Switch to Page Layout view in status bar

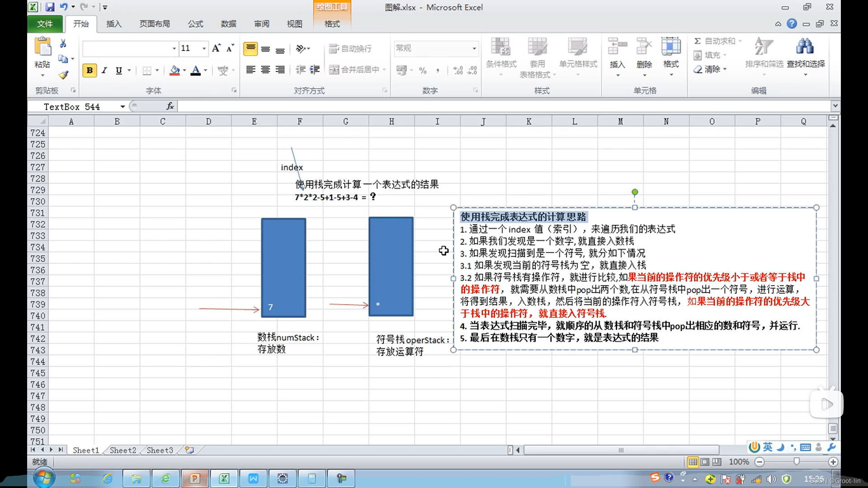click(x=705, y=462)
